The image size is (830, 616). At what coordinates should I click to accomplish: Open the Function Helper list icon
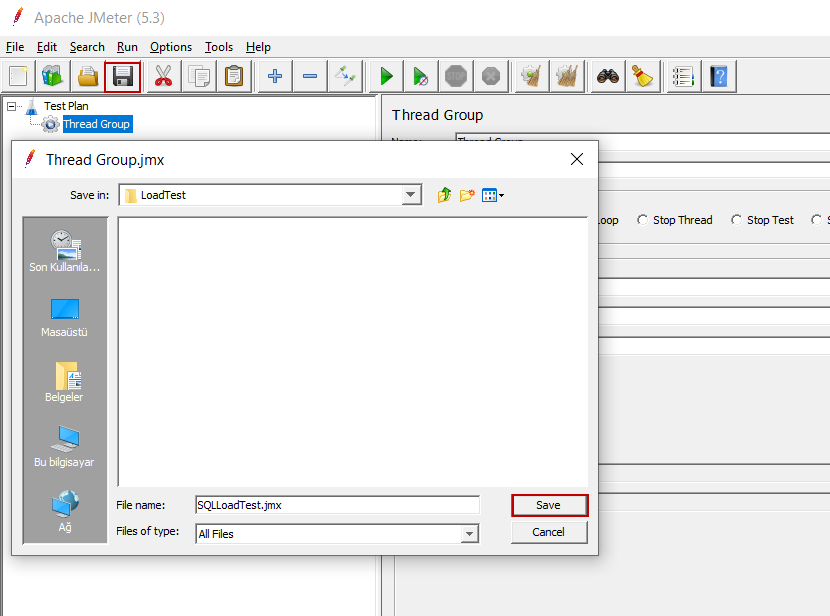point(683,76)
